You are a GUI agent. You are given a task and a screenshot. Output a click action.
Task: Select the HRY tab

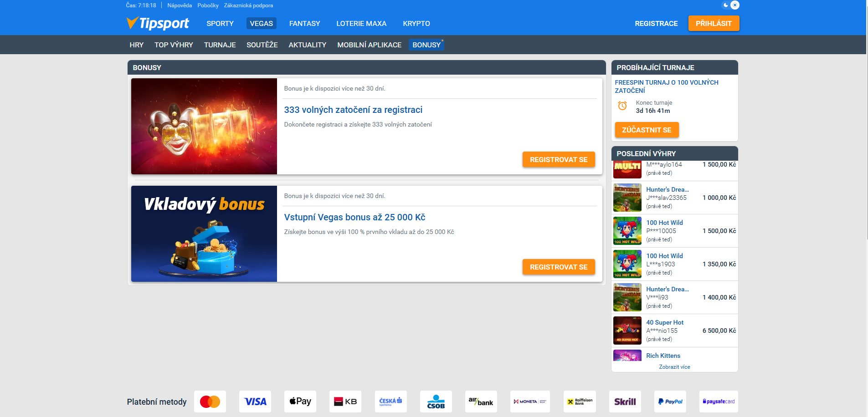(x=137, y=45)
